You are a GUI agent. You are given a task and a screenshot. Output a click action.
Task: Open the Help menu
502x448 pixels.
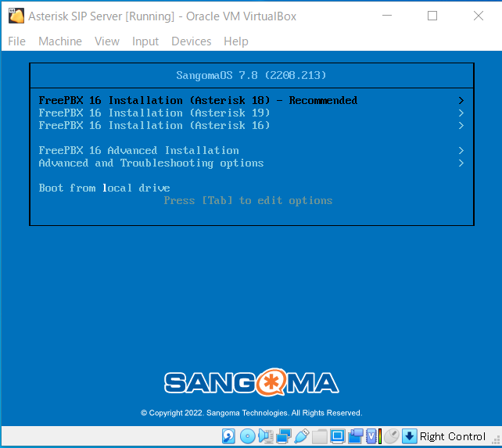tap(236, 41)
